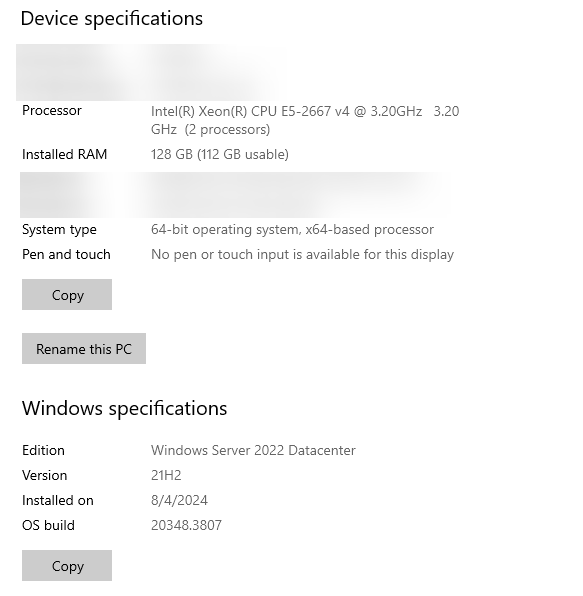Copy the device specifications
Screen dimensions: 583x596
coord(67,295)
